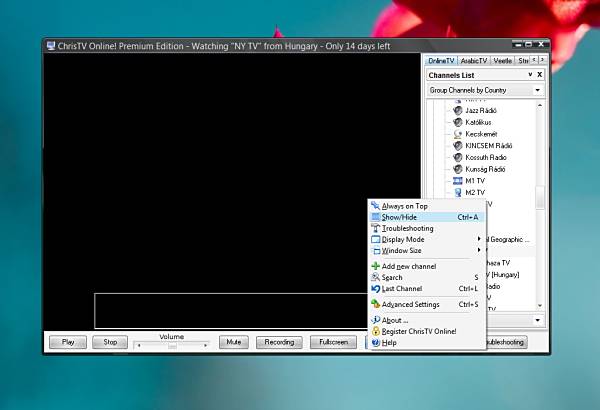This screenshot has height=410, width=600.
Task: Click the green plus Add new channel icon
Action: (x=375, y=266)
